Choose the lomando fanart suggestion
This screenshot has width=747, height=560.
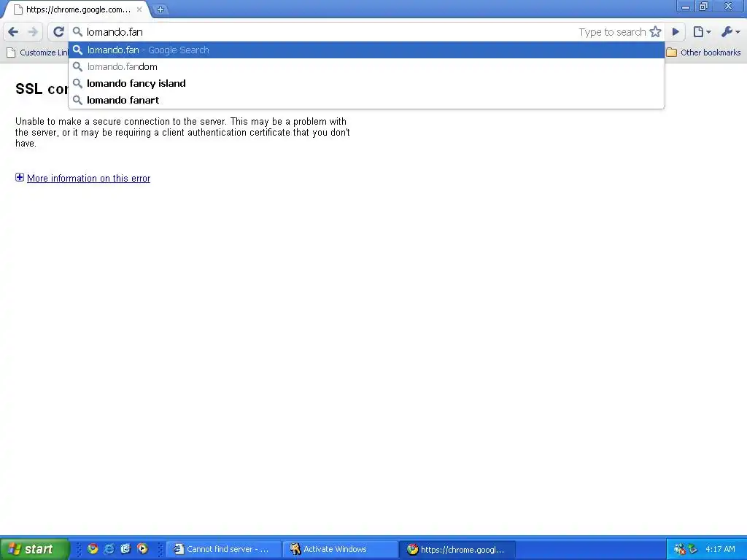click(366, 100)
